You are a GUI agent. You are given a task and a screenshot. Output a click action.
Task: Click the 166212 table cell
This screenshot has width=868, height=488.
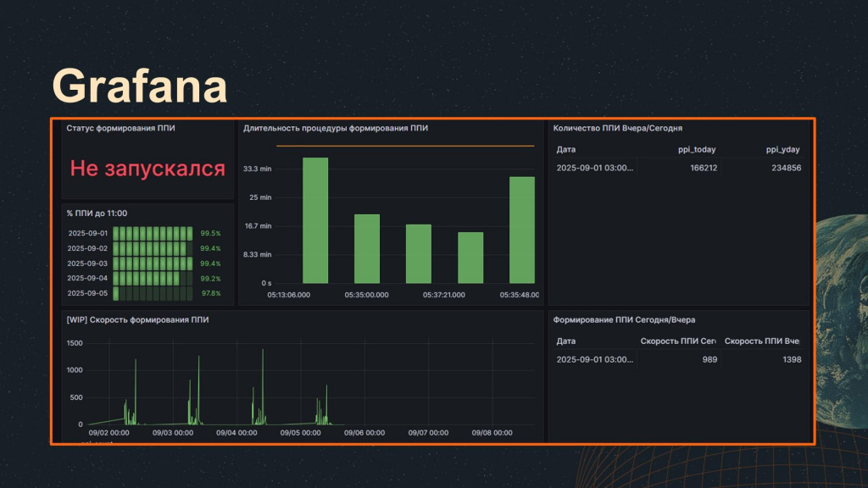tap(704, 168)
